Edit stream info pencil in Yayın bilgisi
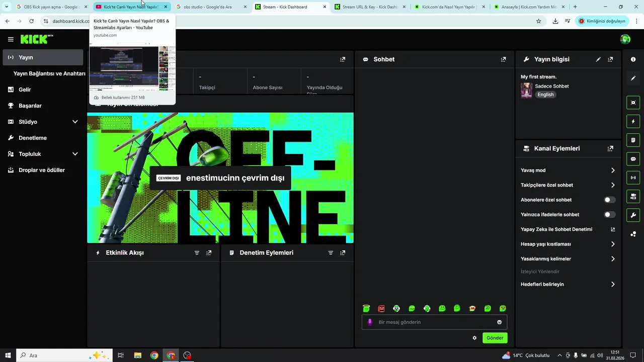This screenshot has height=362, width=644. 598,59
